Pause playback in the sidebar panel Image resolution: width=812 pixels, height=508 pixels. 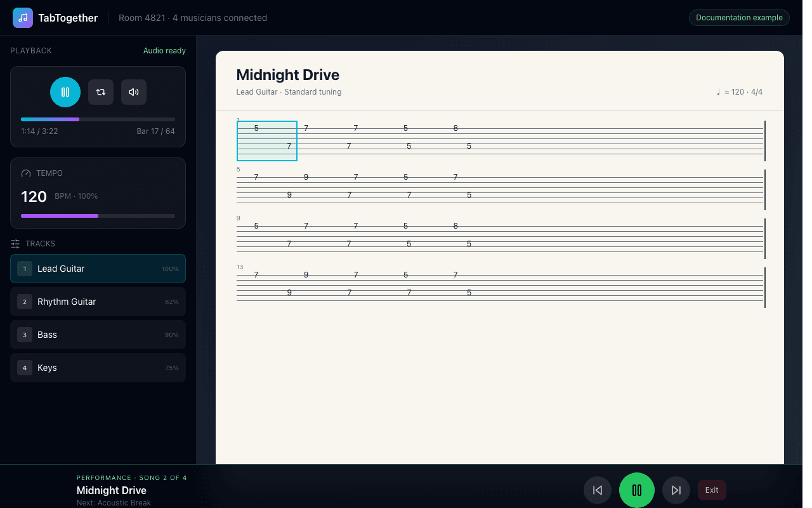[x=65, y=92]
